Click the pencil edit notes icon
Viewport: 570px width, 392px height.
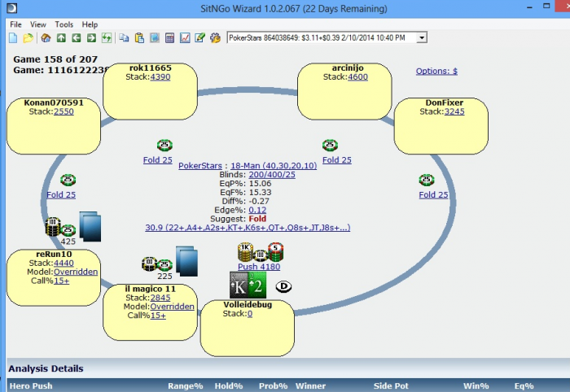(200, 37)
